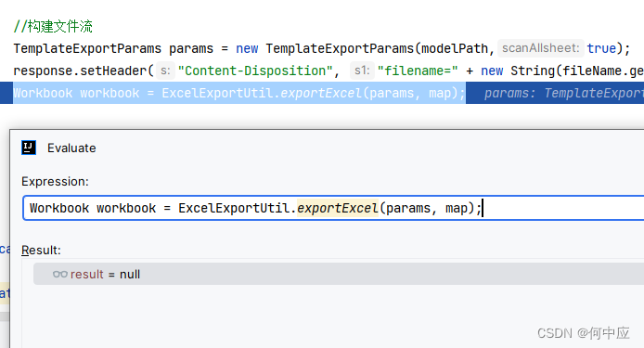The height and width of the screenshot is (348, 644).
Task: Focus the Expression input field
Action: click(x=333, y=208)
